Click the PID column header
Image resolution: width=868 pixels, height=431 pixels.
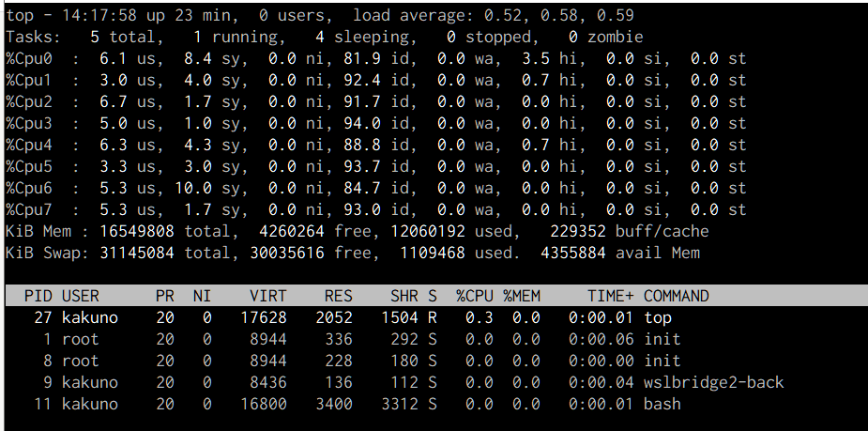tap(38, 296)
